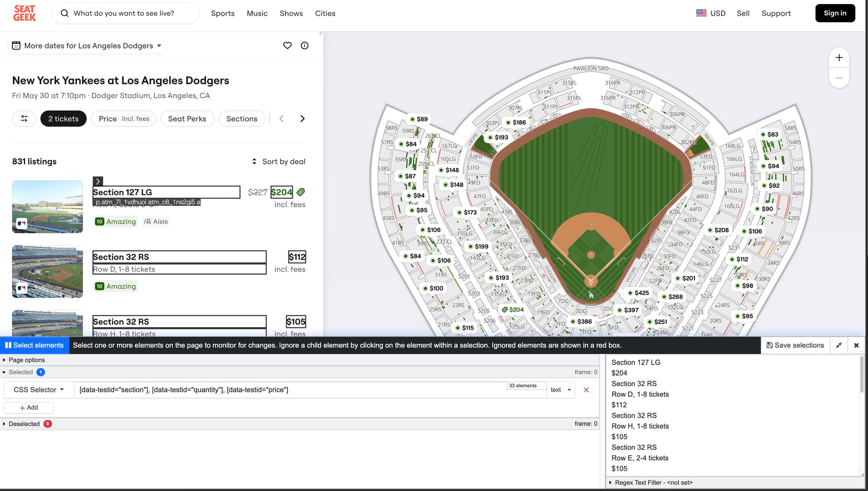Click Support in the header
868x491 pixels.
[776, 13]
